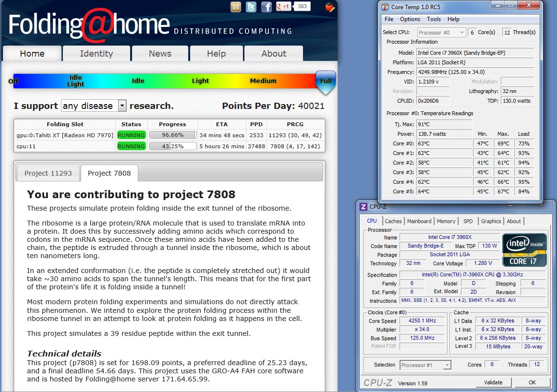557x392 pixels.
Task: Set folding power to Light
Action: (x=200, y=81)
